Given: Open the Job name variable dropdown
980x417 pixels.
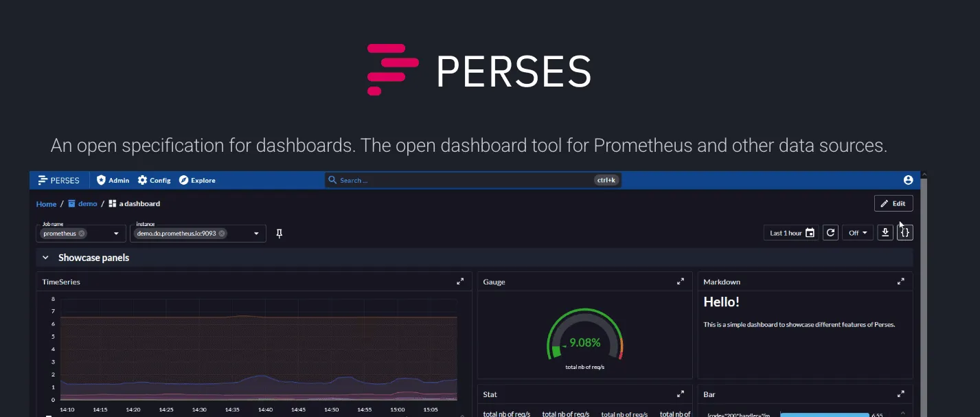Looking at the screenshot, I should [116, 234].
